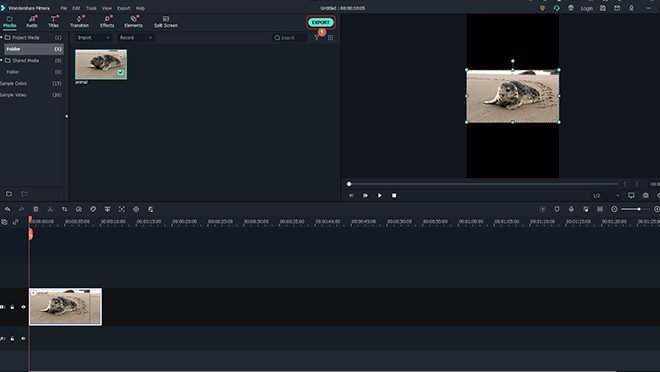Open the File menu

64,8
